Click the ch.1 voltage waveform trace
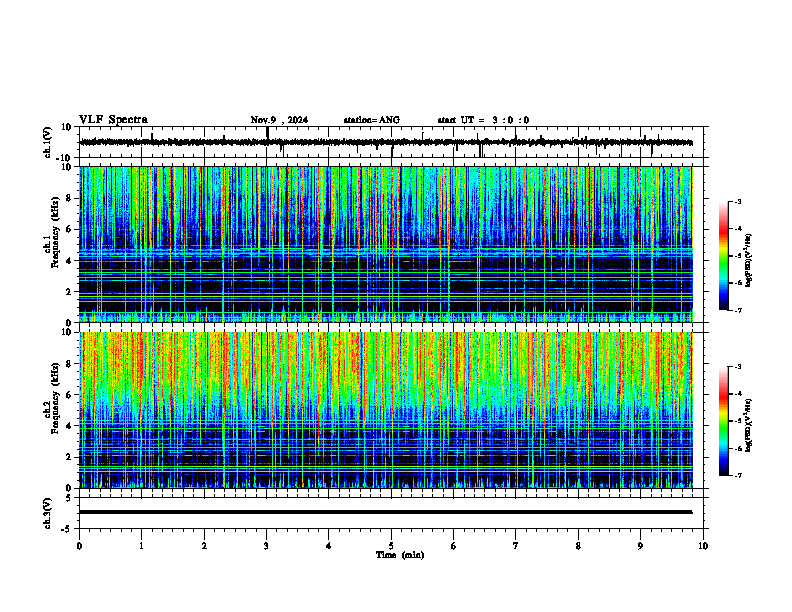Viewport: 792px width, 612px height. (386, 142)
